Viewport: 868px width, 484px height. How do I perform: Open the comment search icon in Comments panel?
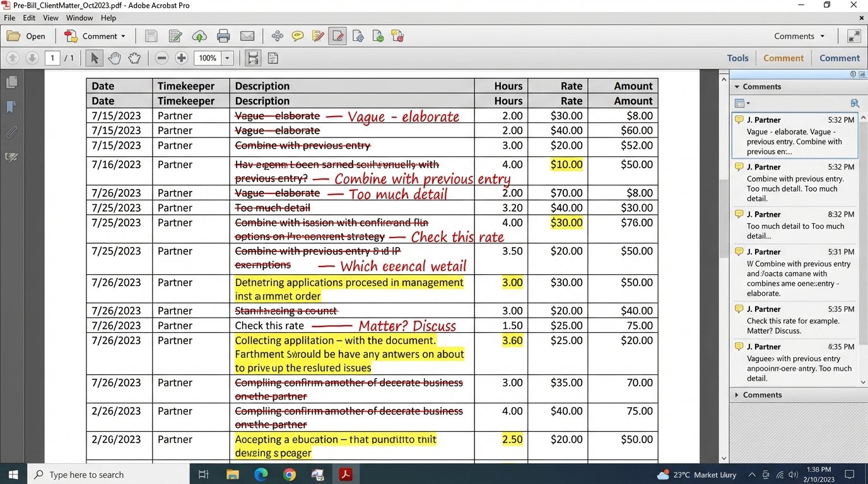[x=855, y=103]
